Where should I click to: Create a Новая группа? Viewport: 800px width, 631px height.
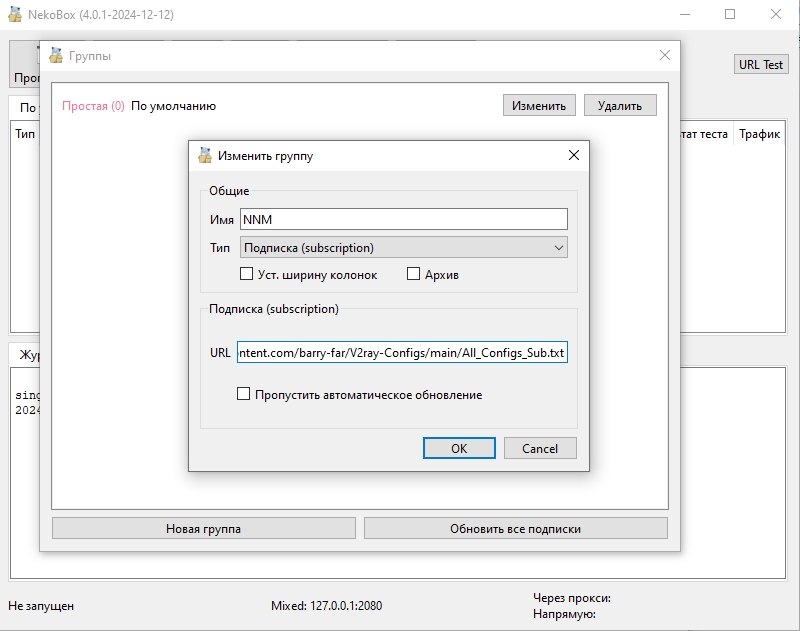202,528
